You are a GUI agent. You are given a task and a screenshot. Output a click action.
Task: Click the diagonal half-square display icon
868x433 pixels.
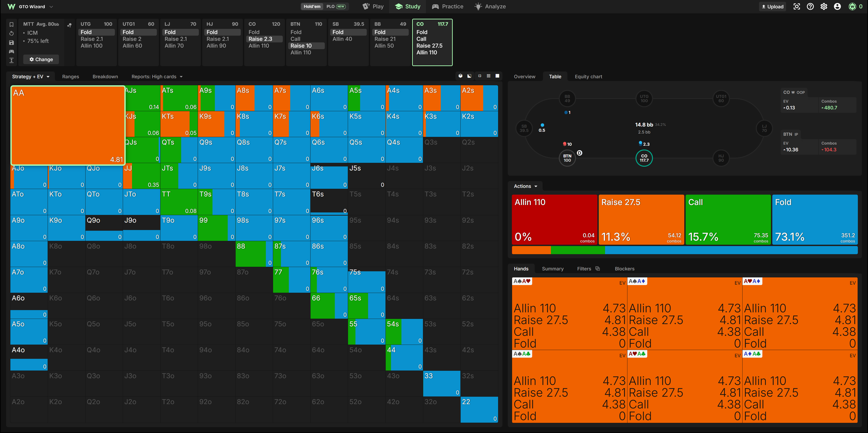[x=469, y=76]
